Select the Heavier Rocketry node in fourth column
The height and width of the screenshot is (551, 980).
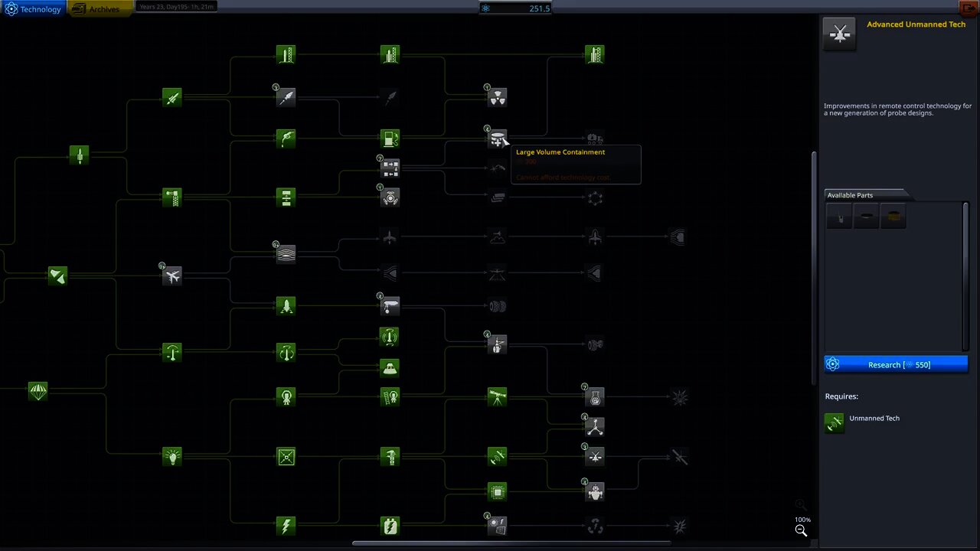point(390,54)
